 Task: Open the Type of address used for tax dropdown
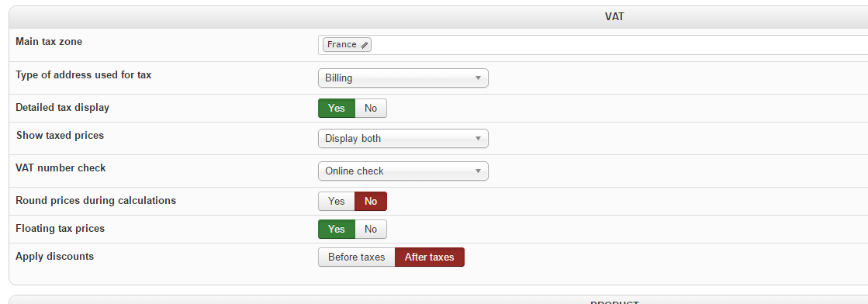click(403, 78)
